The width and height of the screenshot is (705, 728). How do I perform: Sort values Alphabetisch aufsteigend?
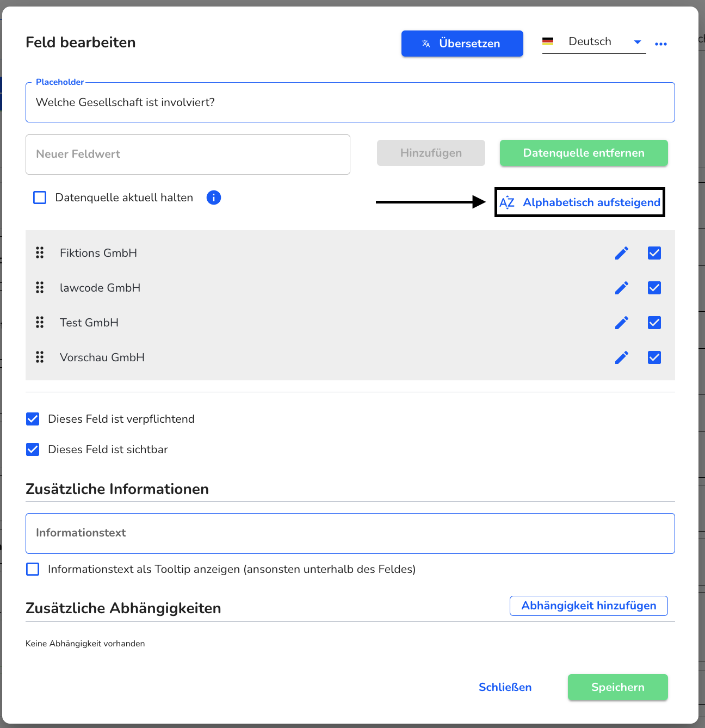tap(580, 202)
